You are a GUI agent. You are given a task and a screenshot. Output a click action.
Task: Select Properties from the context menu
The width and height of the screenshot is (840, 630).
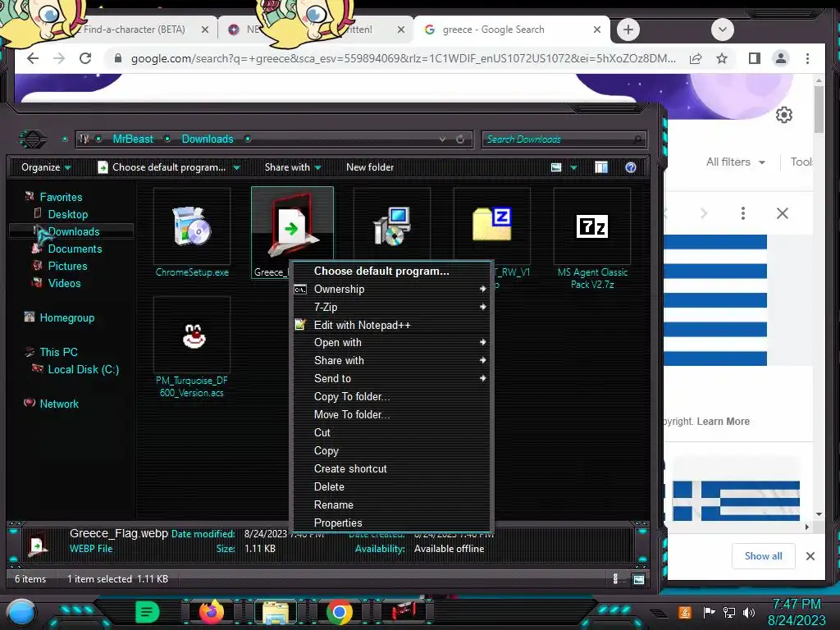click(x=391, y=523)
